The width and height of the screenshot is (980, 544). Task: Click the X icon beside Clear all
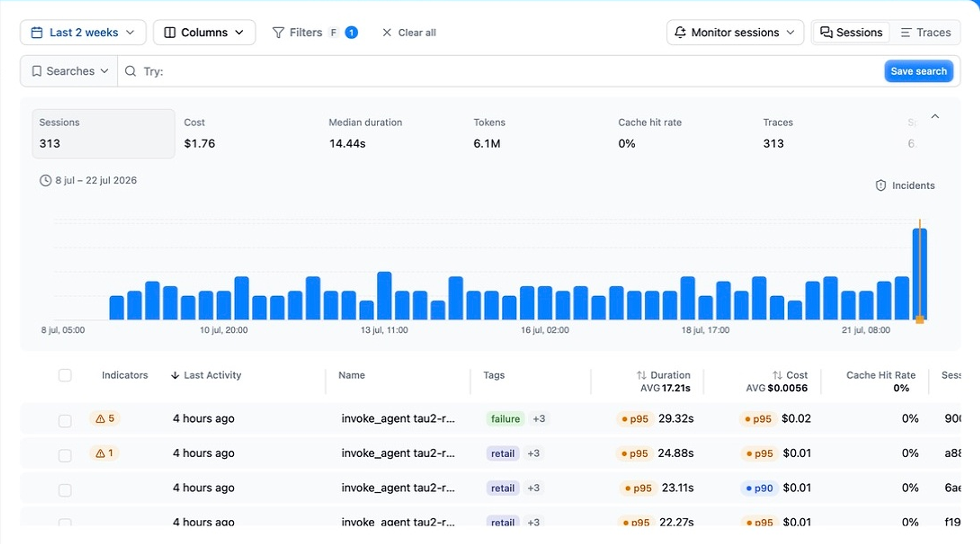(387, 32)
